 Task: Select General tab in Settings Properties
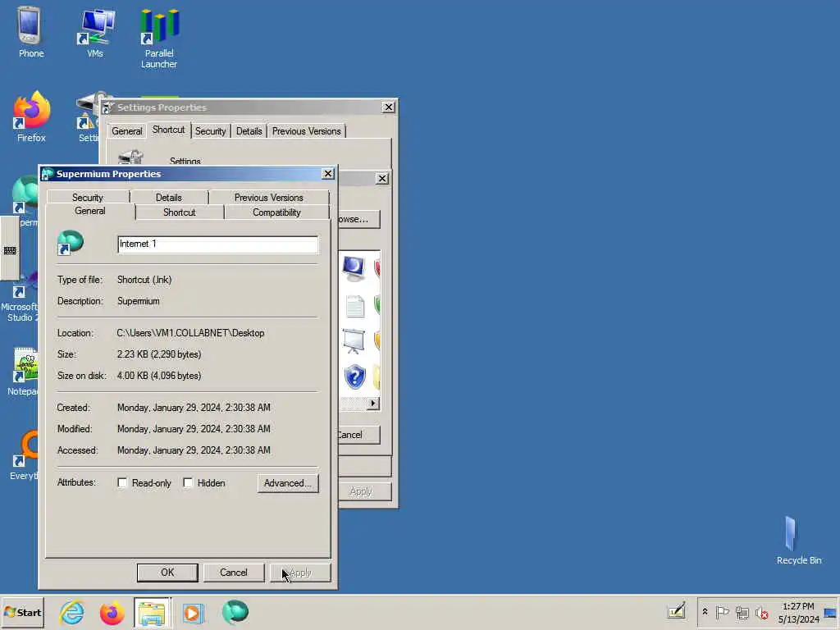[x=127, y=131]
